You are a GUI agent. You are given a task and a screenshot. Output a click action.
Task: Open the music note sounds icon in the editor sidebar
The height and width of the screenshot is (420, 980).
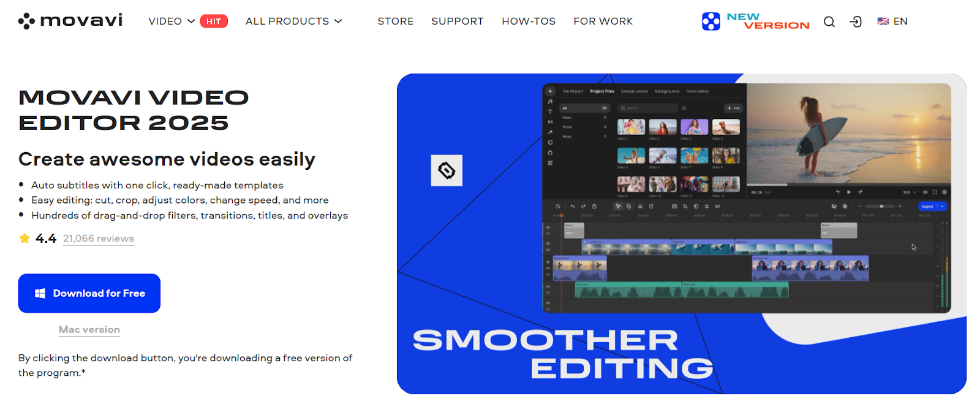[x=550, y=101]
